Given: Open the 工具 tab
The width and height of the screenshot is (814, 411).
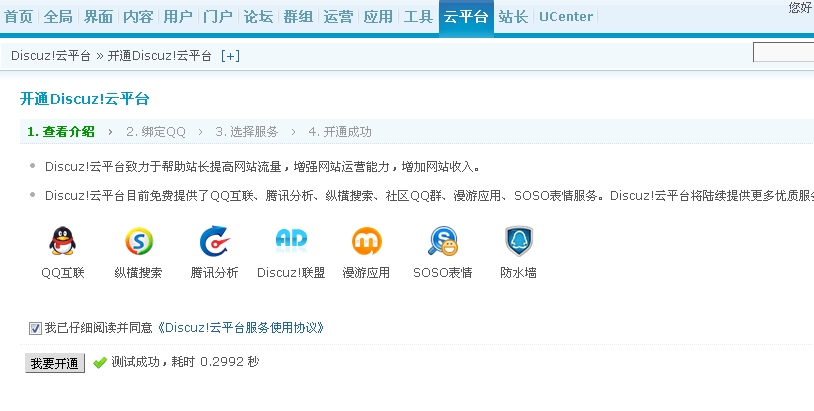Looking at the screenshot, I should 418,17.
